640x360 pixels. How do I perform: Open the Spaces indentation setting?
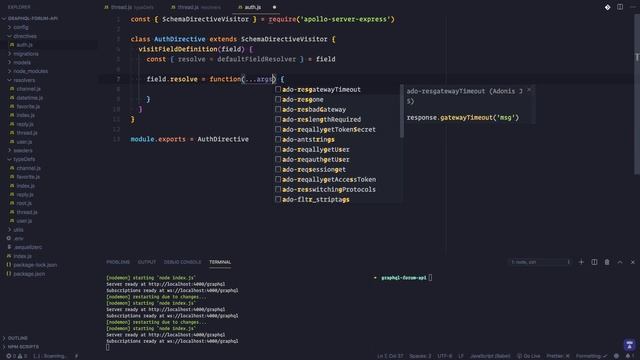click(420, 356)
